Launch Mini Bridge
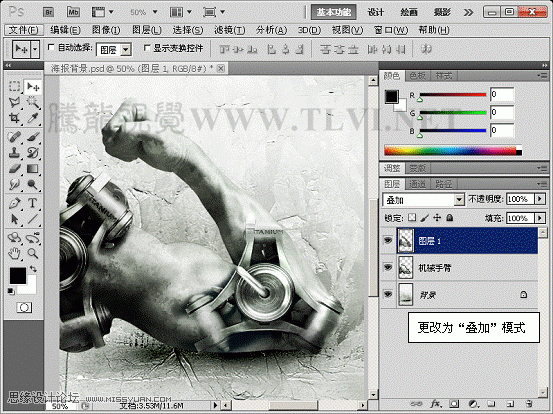This screenshot has height=414, width=553. coord(73,12)
